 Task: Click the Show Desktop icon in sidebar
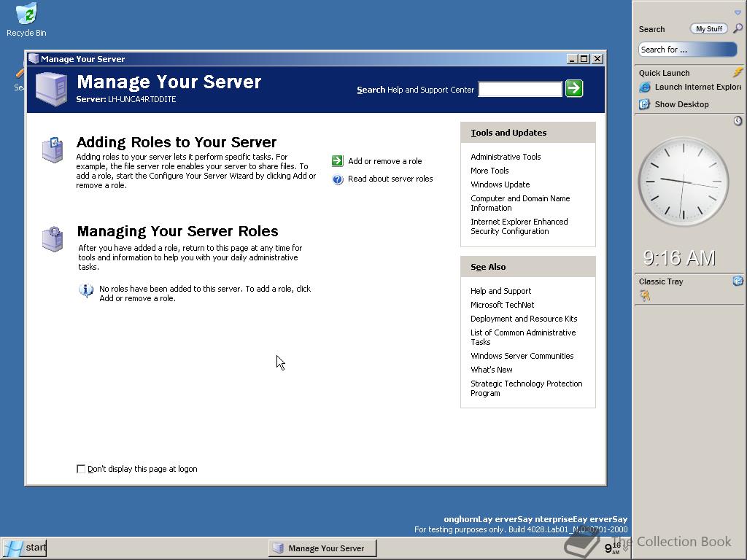point(645,104)
